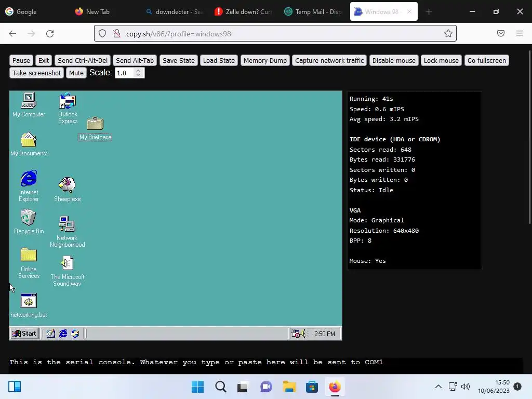Click the Save State button
Screen dimensions: 532x399
tap(179, 60)
